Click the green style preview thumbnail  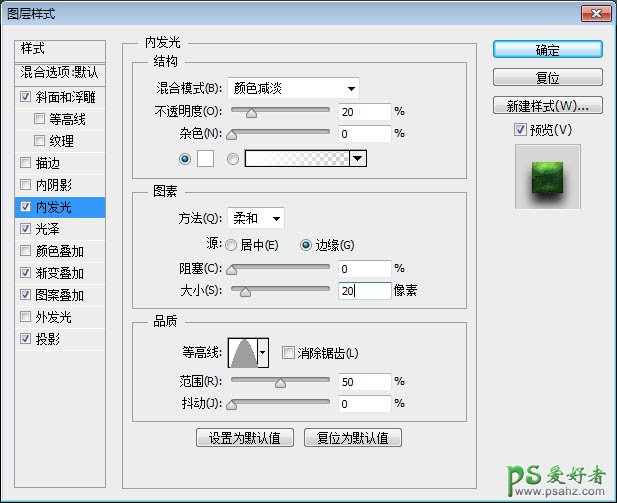click(547, 176)
